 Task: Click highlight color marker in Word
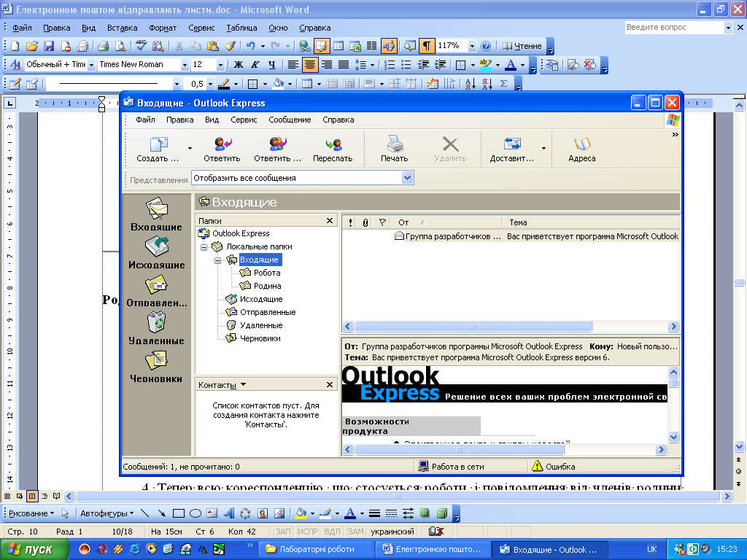pos(485,65)
